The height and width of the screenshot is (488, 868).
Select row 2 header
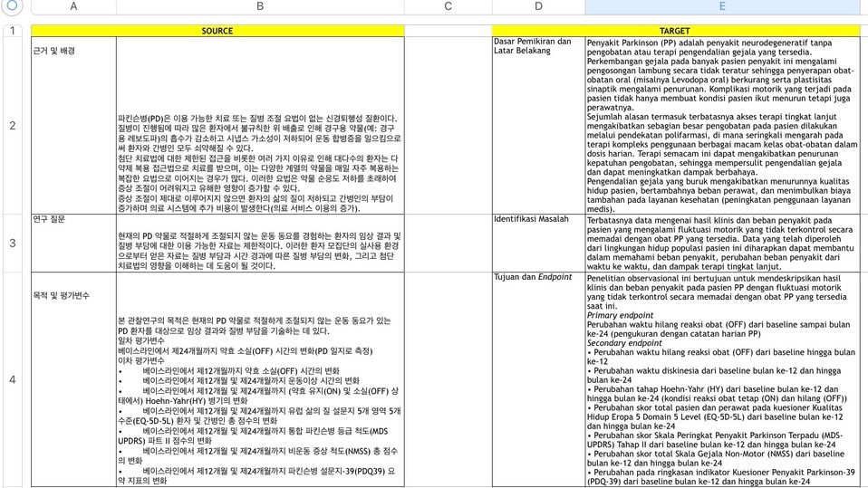click(x=13, y=126)
